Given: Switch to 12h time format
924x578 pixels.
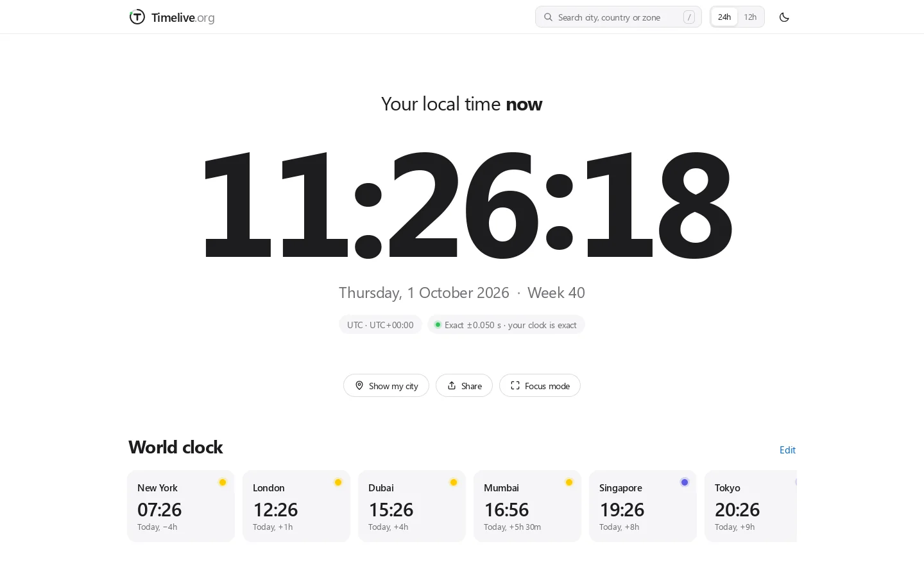Looking at the screenshot, I should tap(750, 17).
